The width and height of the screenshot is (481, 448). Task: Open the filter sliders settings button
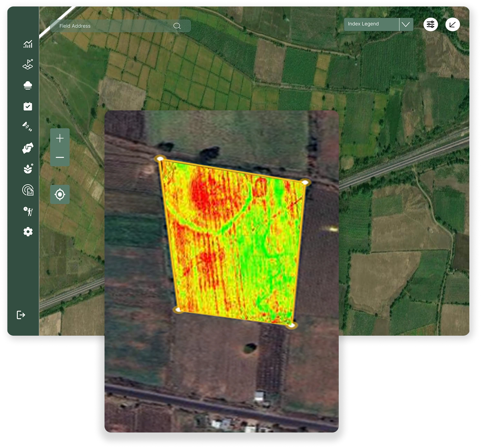click(431, 24)
